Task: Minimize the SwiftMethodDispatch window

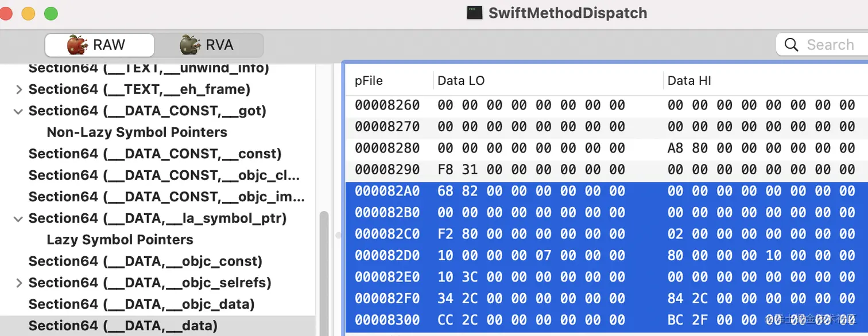Action: pos(28,13)
